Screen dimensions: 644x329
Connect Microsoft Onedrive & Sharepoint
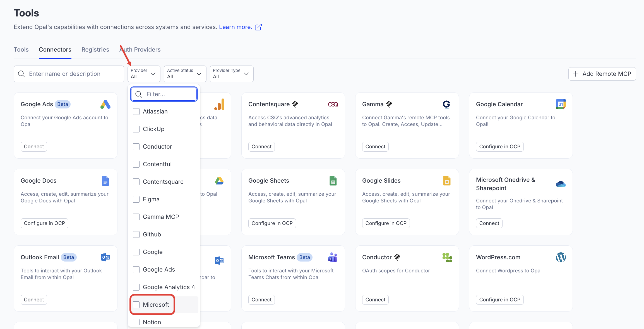pyautogui.click(x=489, y=223)
